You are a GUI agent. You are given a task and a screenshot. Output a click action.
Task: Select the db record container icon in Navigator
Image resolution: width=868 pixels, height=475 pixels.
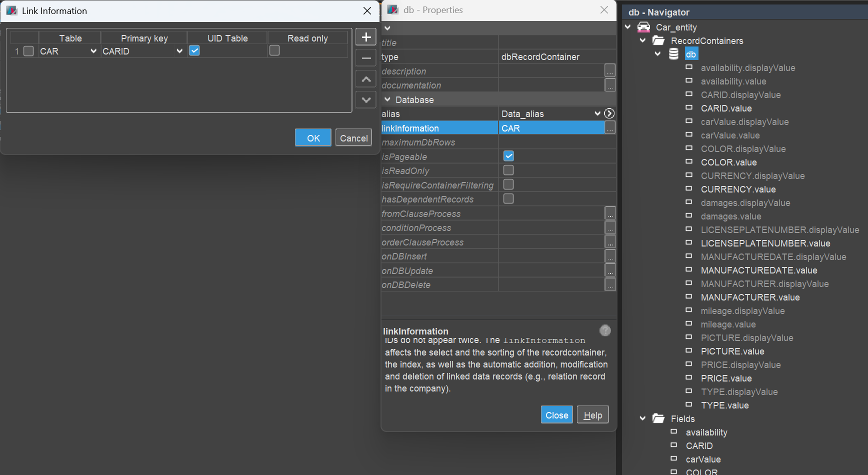(674, 54)
